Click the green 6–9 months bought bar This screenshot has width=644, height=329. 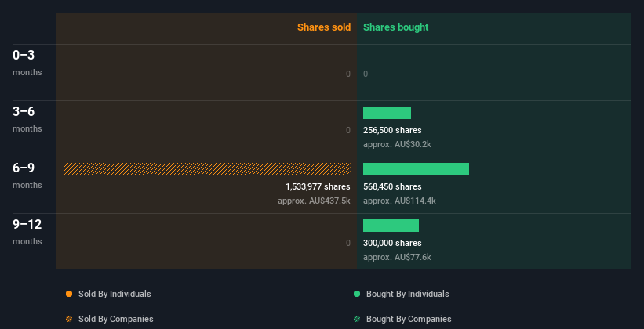416,169
